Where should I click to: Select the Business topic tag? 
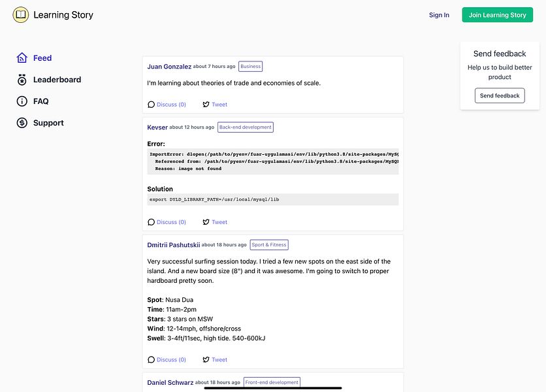tap(250, 66)
